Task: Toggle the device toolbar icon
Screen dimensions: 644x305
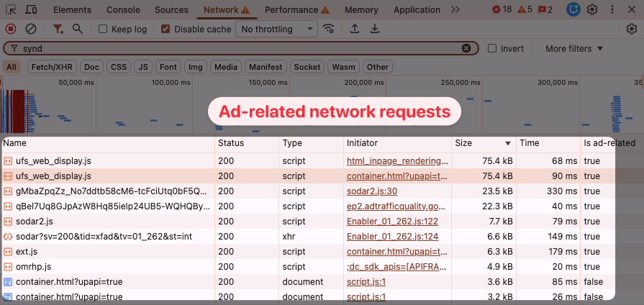Action: point(31,9)
